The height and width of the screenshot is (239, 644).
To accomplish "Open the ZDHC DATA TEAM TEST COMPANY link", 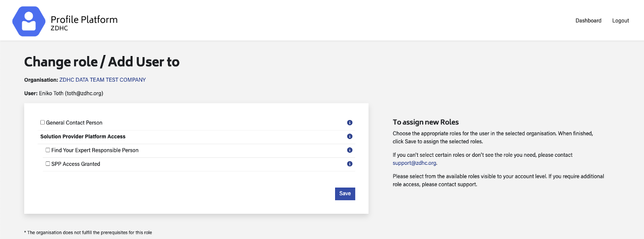I will (x=102, y=80).
